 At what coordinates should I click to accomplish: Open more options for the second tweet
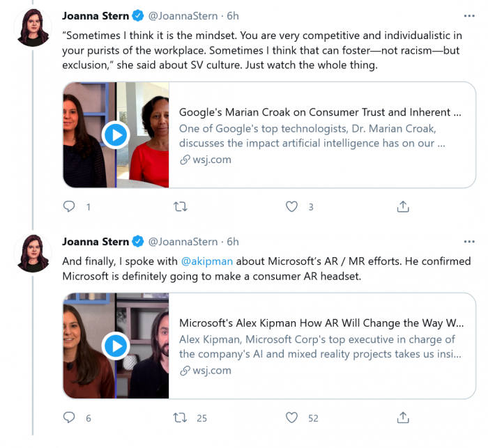click(470, 242)
